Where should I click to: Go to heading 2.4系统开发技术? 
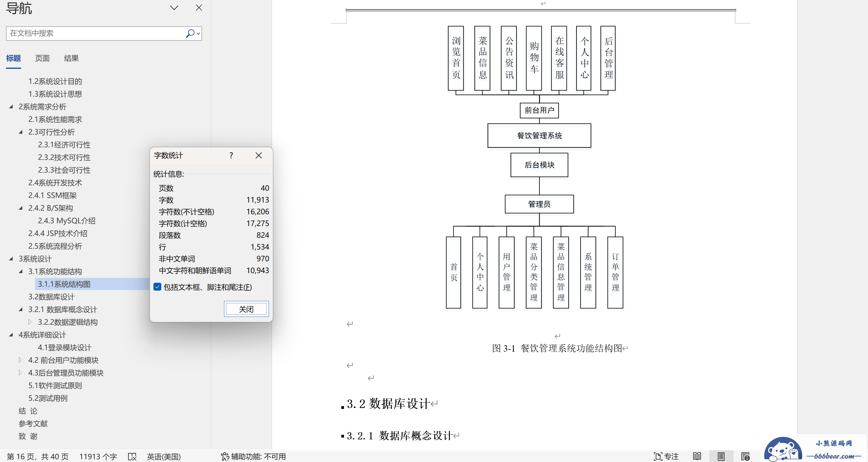pos(55,183)
